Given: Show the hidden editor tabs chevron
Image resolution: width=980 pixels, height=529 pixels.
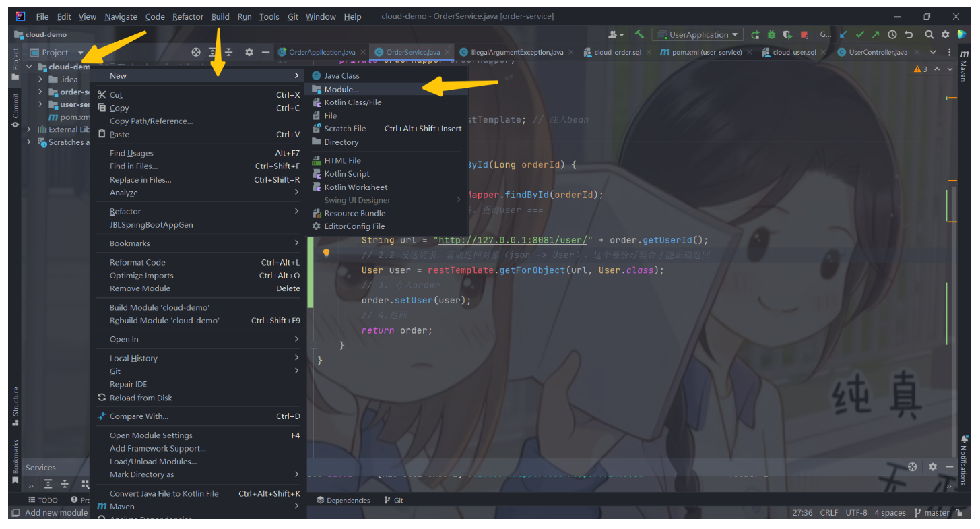Looking at the screenshot, I should (933, 52).
